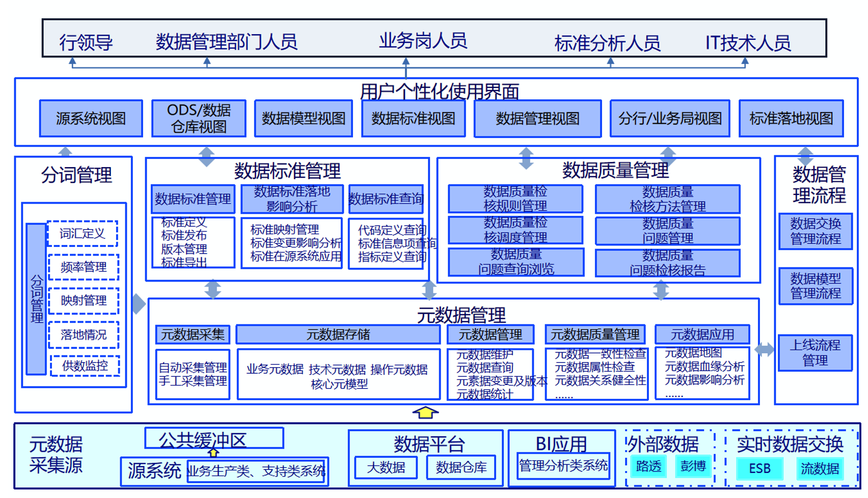
Task: Select the 数据管理部门人员 label
Action: (x=226, y=42)
